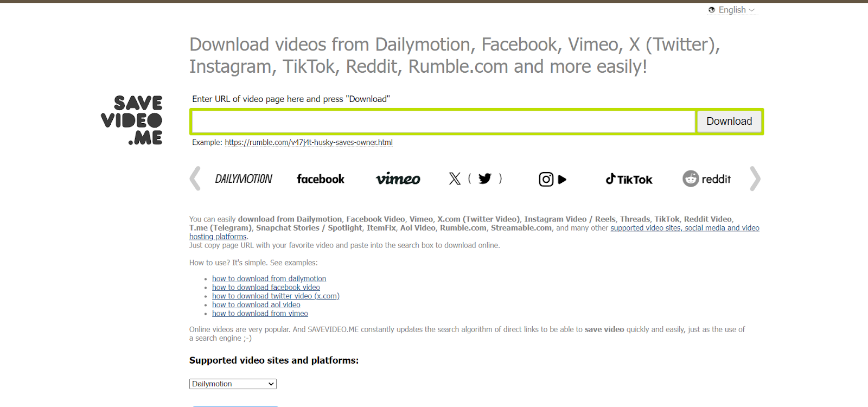Image resolution: width=868 pixels, height=407 pixels.
Task: Select the X (Twitter) logo in carousel
Action: tap(475, 179)
